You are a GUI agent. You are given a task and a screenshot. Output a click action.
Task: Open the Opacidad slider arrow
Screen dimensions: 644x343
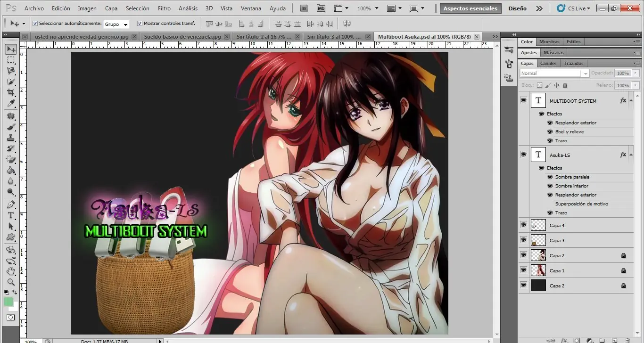tap(636, 73)
